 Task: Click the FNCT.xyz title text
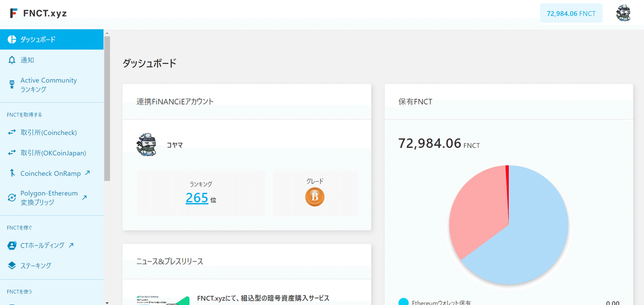(45, 13)
